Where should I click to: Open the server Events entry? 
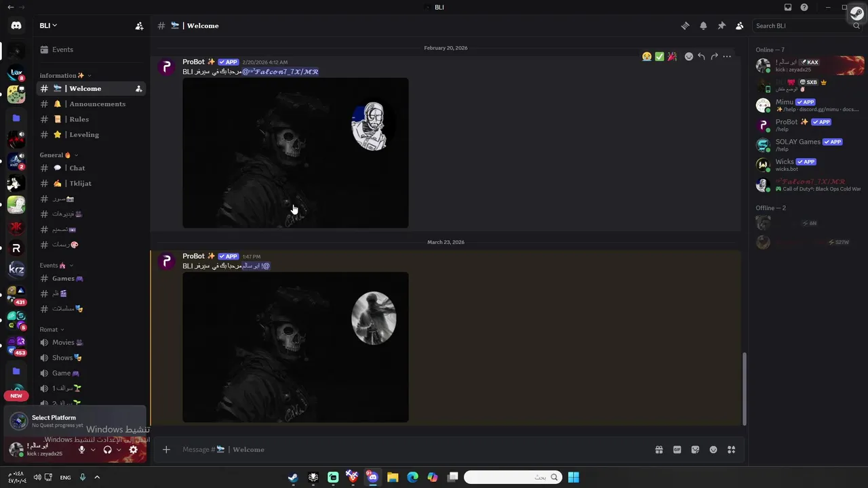[91, 49]
